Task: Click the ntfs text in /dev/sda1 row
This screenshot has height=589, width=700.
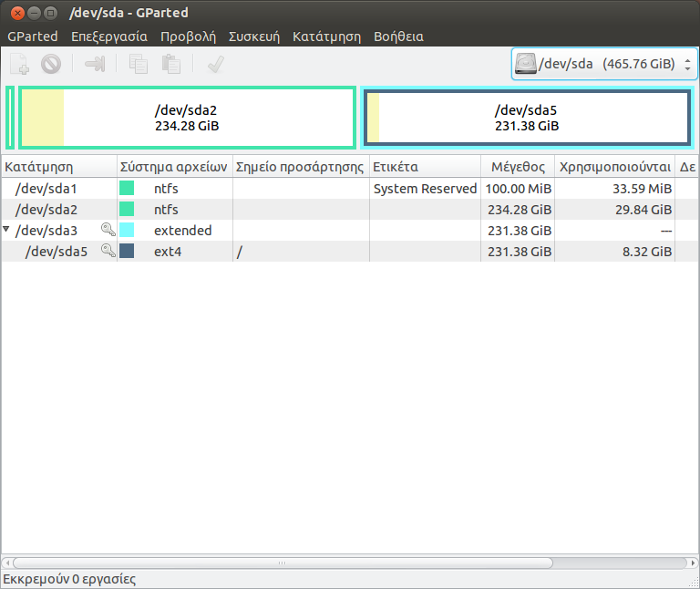Action: coord(166,189)
